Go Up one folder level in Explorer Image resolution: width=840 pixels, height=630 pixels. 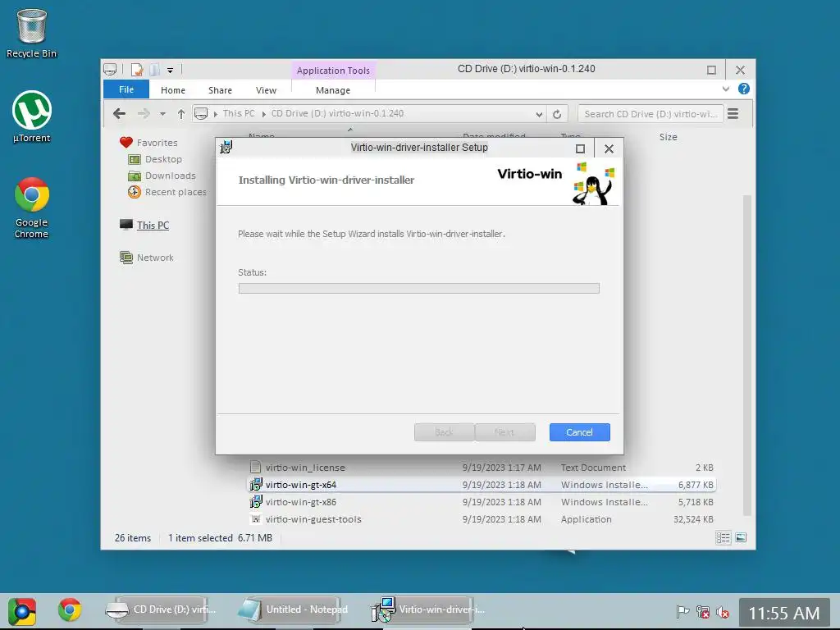click(x=181, y=113)
